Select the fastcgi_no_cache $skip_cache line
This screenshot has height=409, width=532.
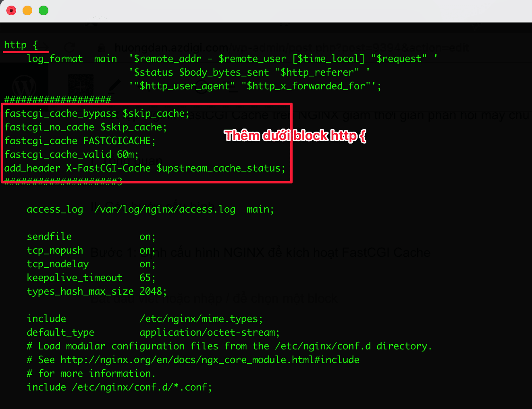tap(85, 127)
